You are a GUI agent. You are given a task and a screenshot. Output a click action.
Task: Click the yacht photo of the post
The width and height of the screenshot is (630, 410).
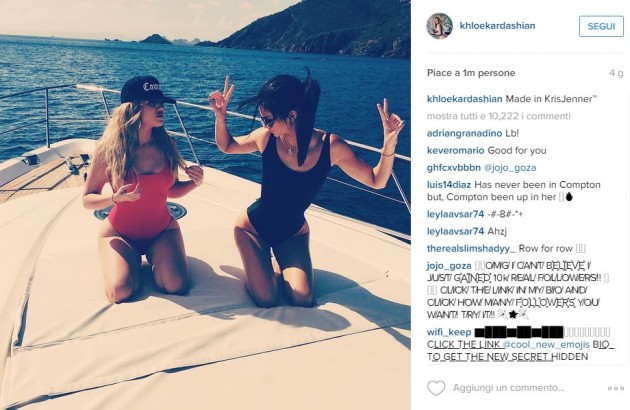[x=205, y=205]
